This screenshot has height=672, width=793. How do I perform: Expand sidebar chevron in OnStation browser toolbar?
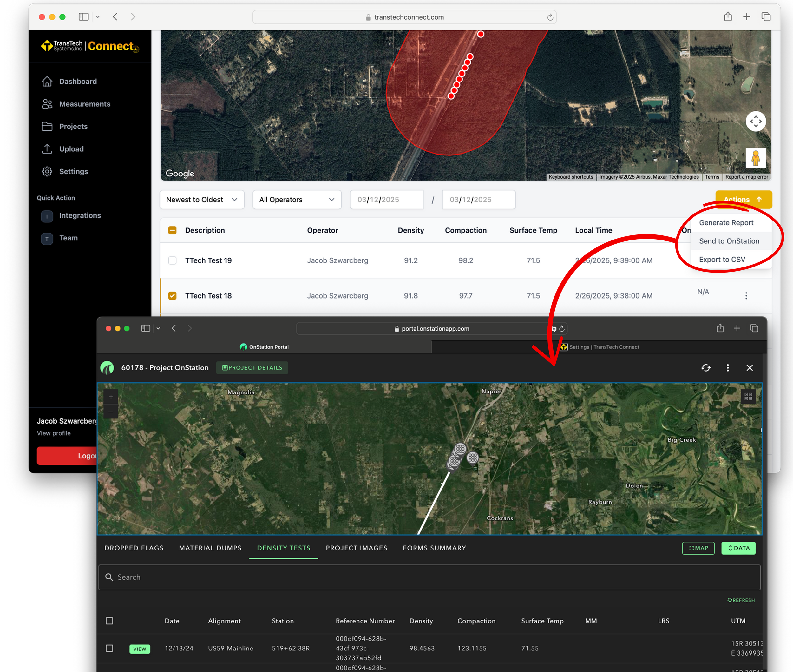coord(158,328)
